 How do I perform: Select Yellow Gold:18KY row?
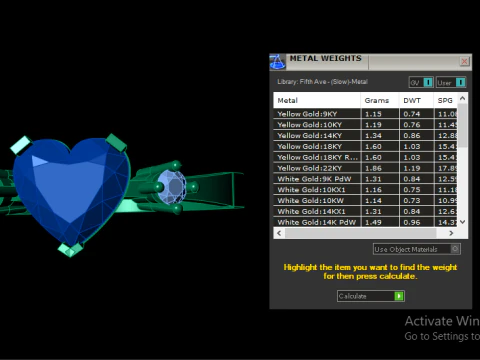[x=365, y=146]
